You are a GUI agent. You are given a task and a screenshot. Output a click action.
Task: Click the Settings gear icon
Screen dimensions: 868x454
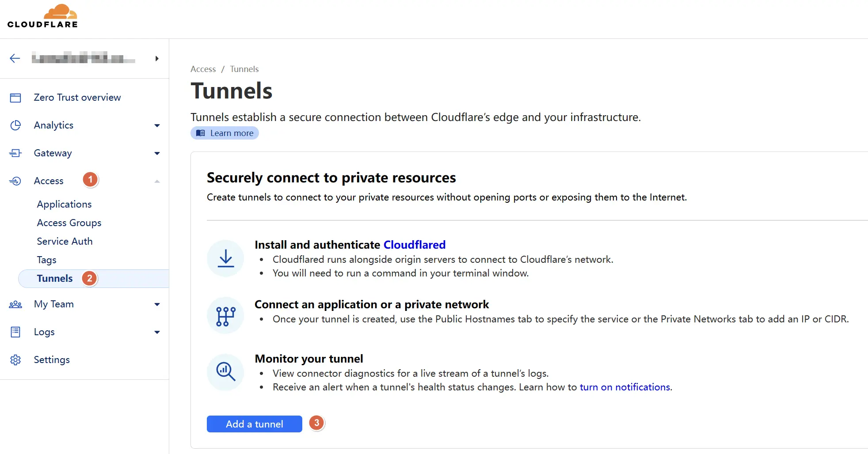pos(15,360)
